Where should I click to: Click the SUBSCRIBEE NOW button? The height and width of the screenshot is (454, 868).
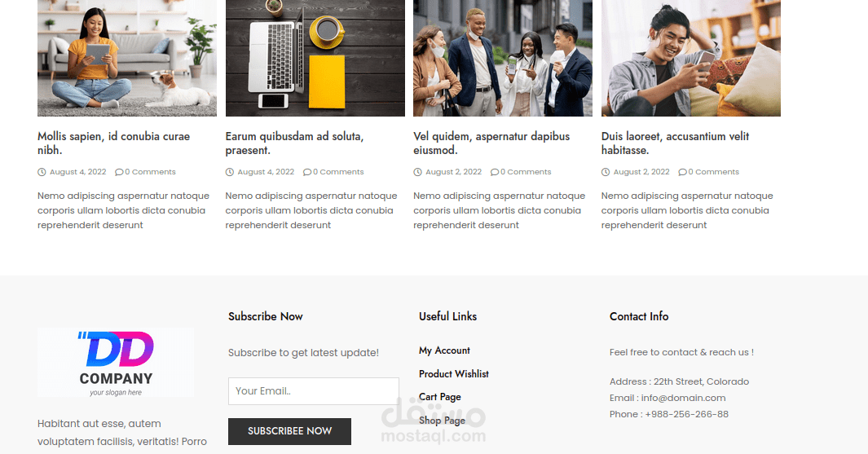(x=289, y=431)
